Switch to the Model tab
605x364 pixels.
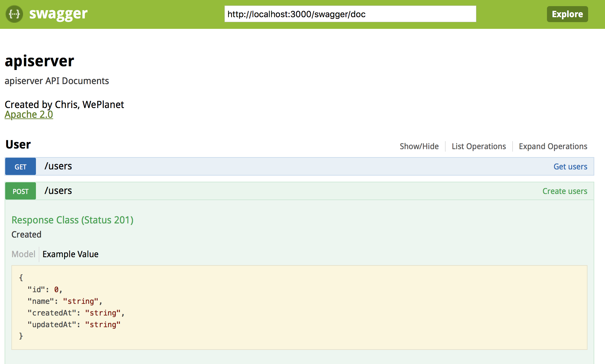click(23, 254)
